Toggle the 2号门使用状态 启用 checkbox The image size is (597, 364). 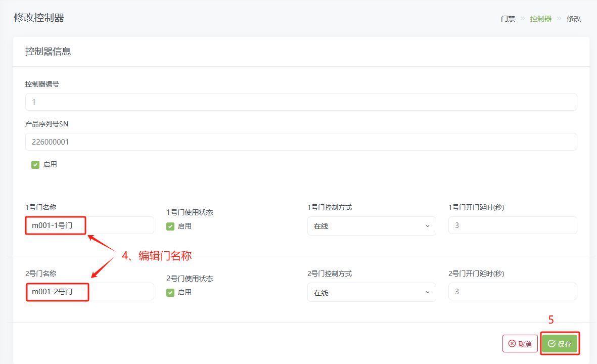coord(170,293)
